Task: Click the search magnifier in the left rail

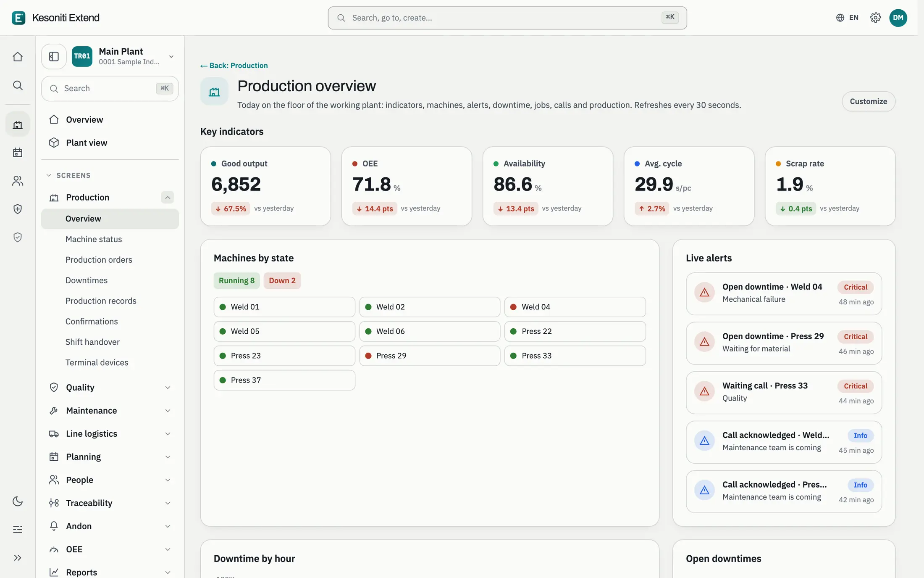Action: (x=18, y=85)
